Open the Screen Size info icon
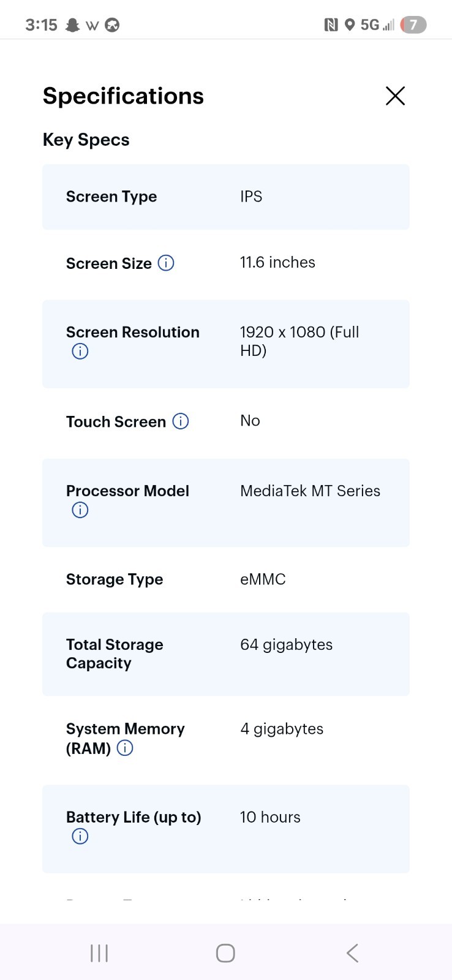Viewport: 452px width, 980px height. point(166,263)
